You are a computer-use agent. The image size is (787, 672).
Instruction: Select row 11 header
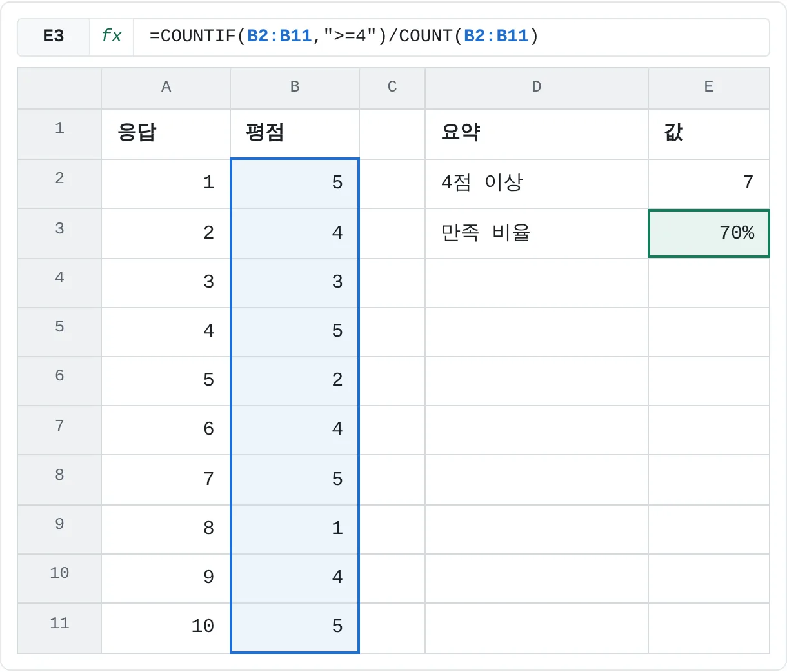pos(59,628)
